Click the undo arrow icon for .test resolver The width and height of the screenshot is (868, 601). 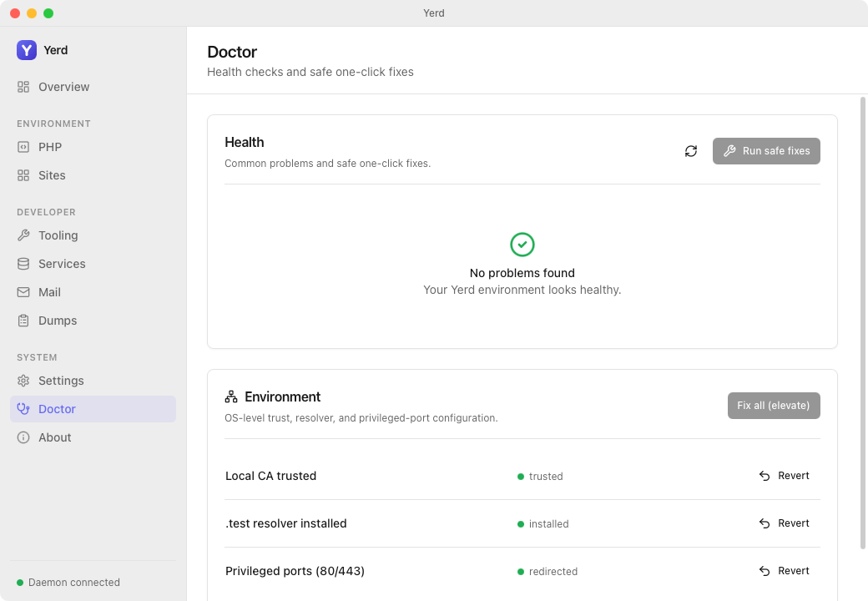coord(765,523)
